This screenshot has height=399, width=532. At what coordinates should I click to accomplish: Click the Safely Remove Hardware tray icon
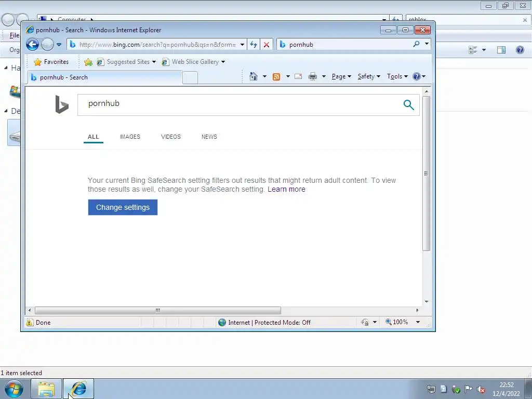coord(456,389)
